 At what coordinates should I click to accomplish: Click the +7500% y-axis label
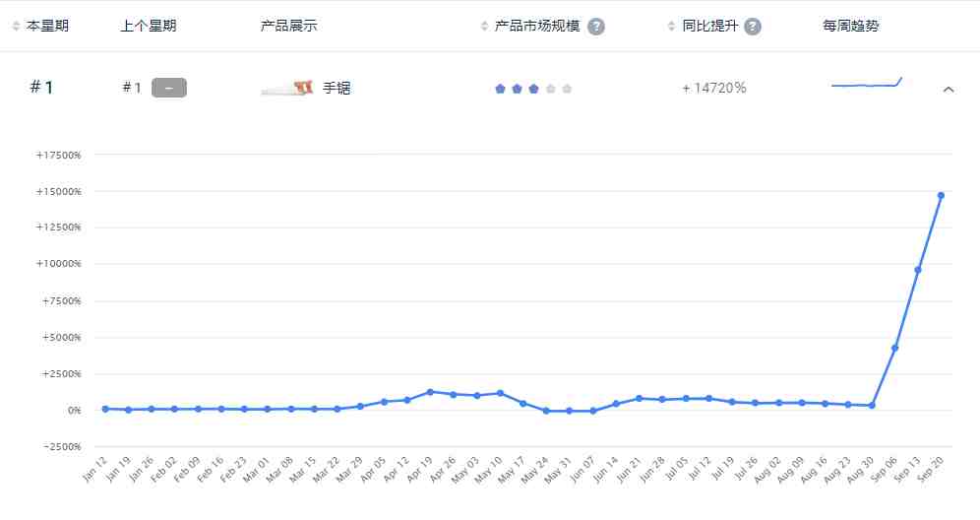click(x=61, y=301)
